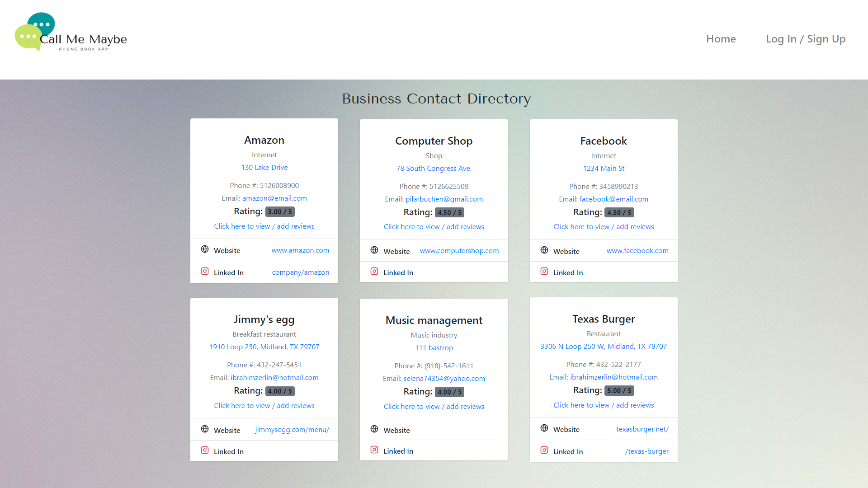Open www.facebook.com website link
Image resolution: width=868 pixels, height=488 pixels.
tap(637, 251)
